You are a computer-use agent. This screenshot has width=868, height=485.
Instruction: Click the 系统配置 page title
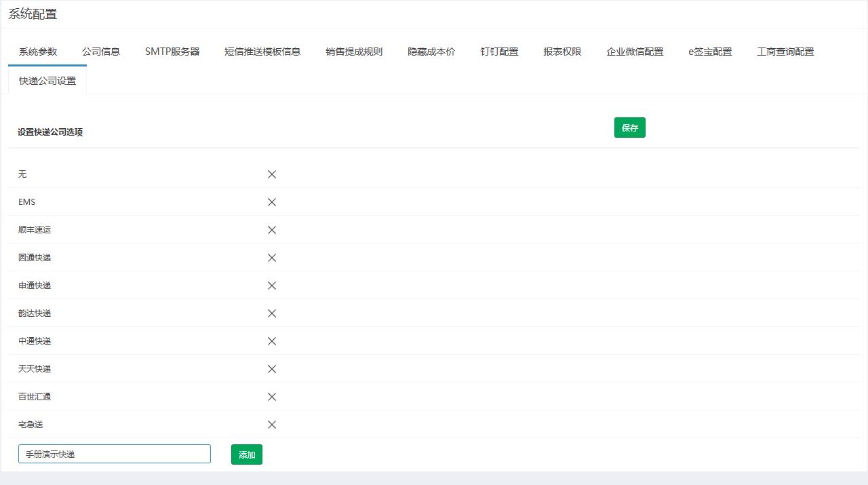[33, 14]
